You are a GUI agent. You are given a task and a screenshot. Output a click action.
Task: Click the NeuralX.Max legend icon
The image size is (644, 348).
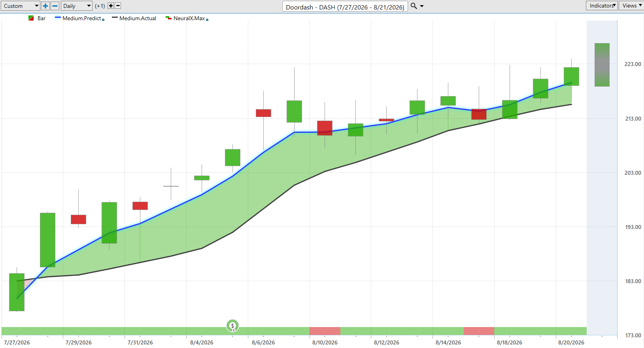coord(168,18)
